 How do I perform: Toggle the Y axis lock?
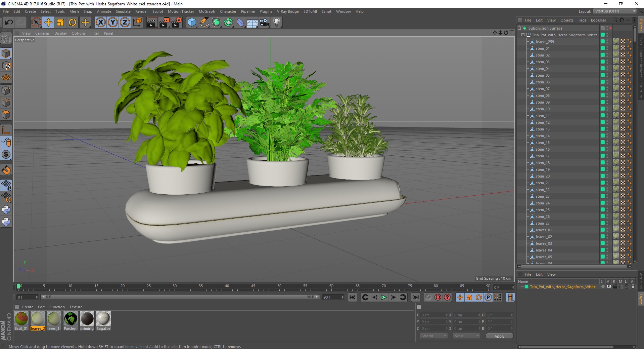click(x=113, y=23)
